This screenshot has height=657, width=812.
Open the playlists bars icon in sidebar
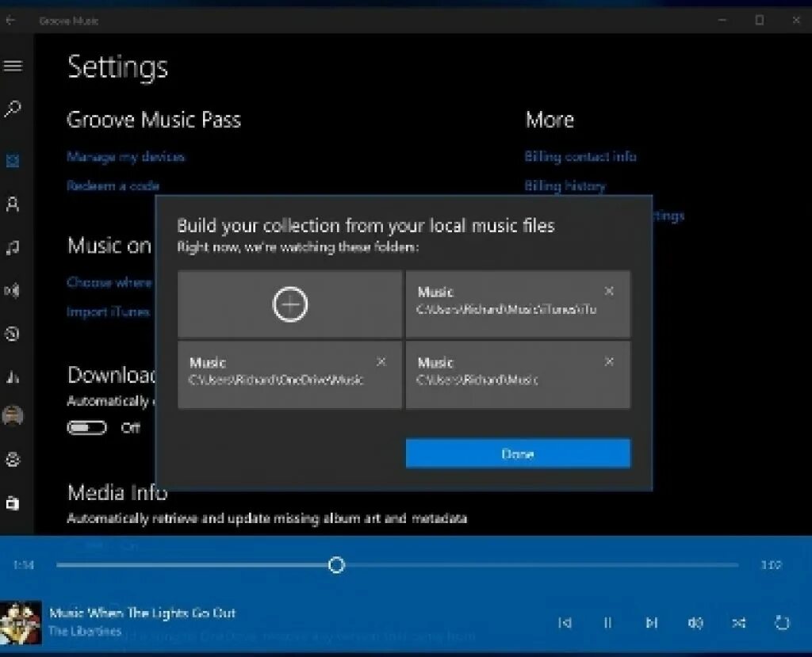(x=13, y=377)
